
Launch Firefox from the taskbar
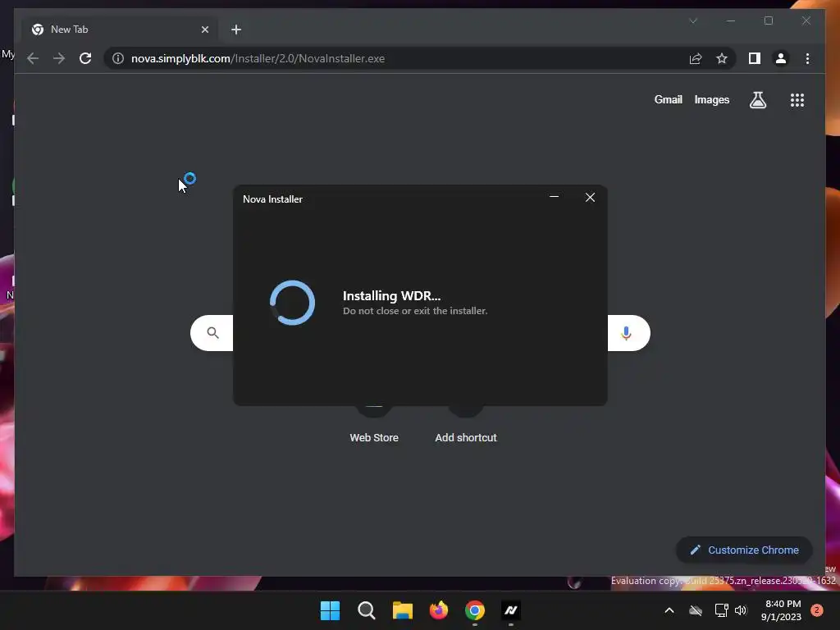tap(439, 610)
